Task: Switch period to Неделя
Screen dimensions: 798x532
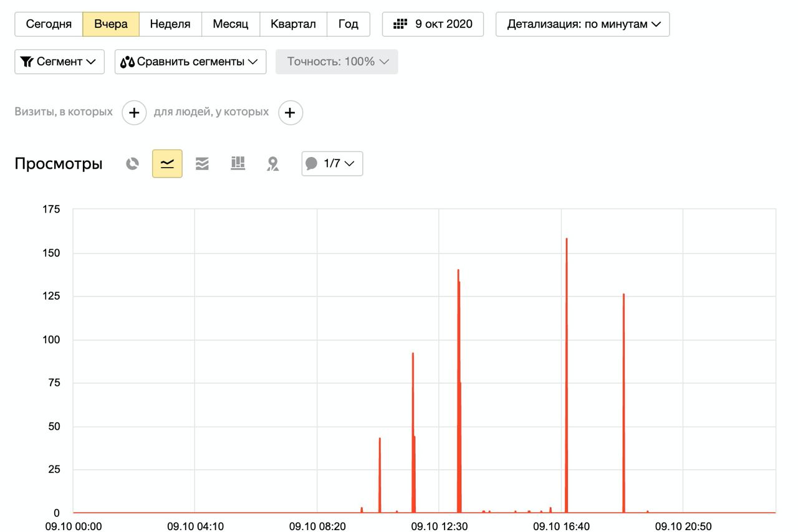Action: coord(170,24)
